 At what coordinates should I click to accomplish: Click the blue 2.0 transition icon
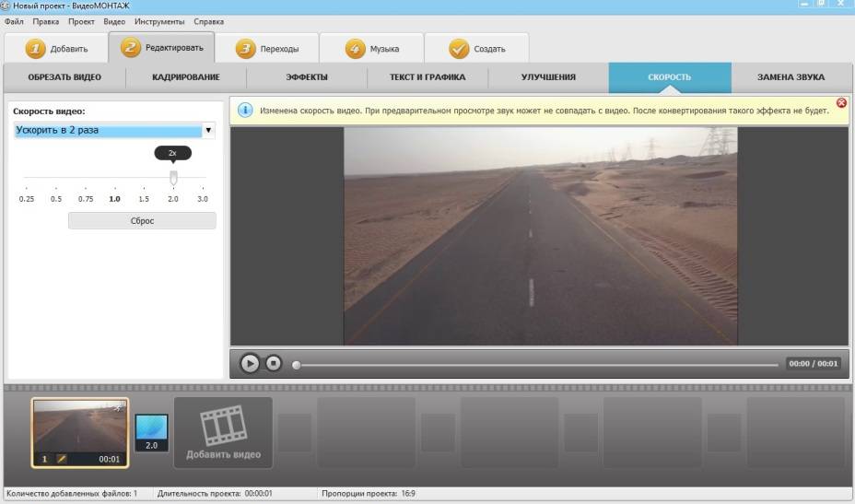tap(152, 428)
